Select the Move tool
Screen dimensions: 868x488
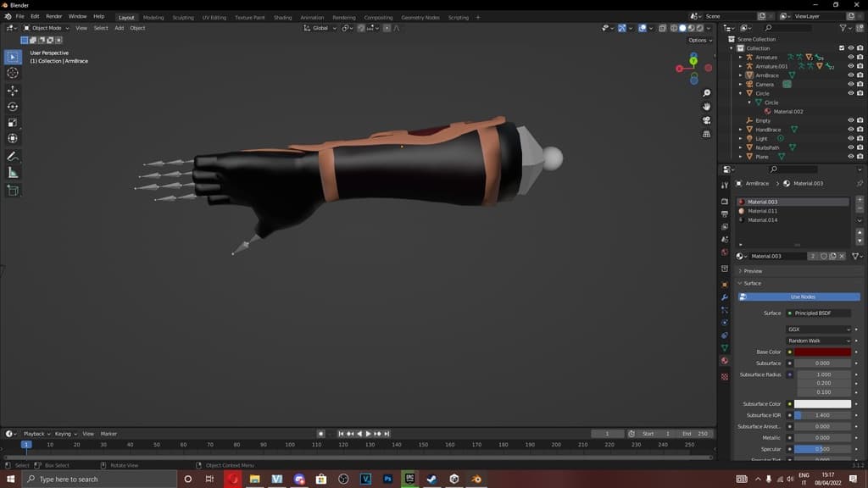tap(13, 91)
